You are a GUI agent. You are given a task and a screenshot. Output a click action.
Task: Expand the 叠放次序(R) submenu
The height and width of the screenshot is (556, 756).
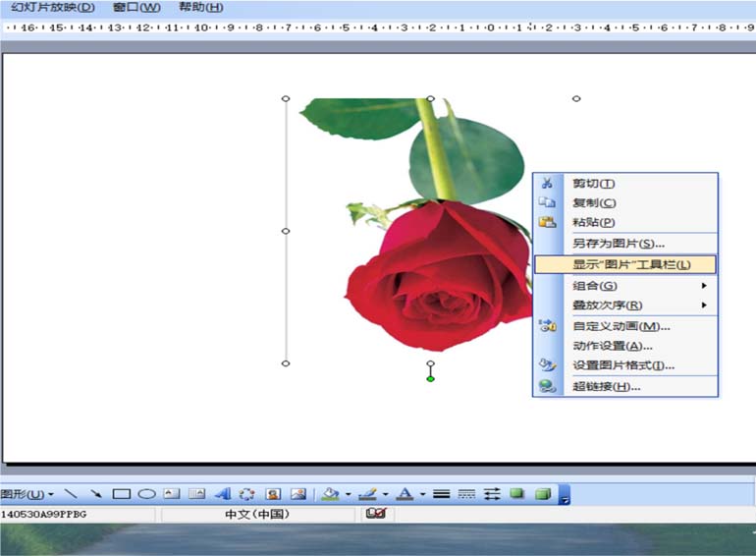pos(625,306)
